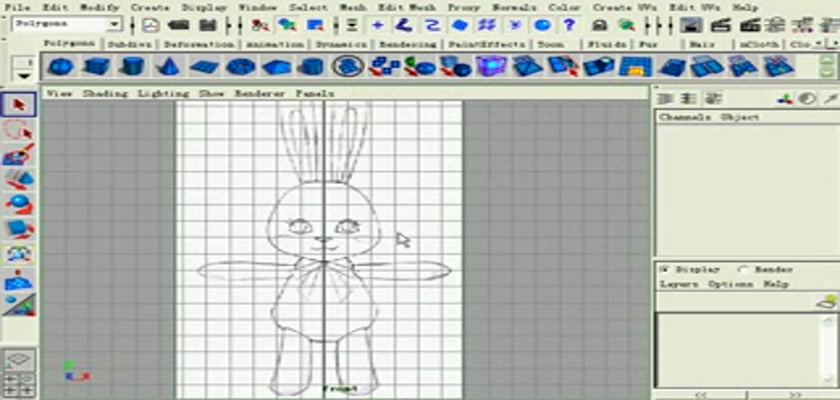
Task: Toggle deformations selection mask icon
Action: point(488,25)
